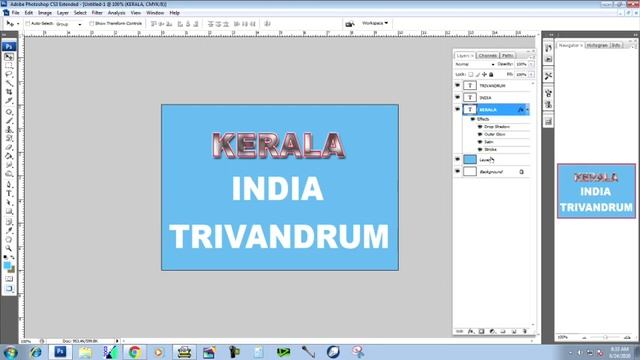The height and width of the screenshot is (360, 640).
Task: Hide the TRIVANDRUM layer
Action: [x=458, y=85]
